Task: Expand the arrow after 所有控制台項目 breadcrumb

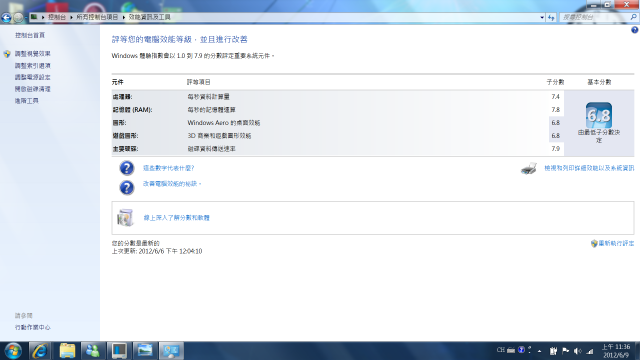Action: pyautogui.click(x=123, y=17)
